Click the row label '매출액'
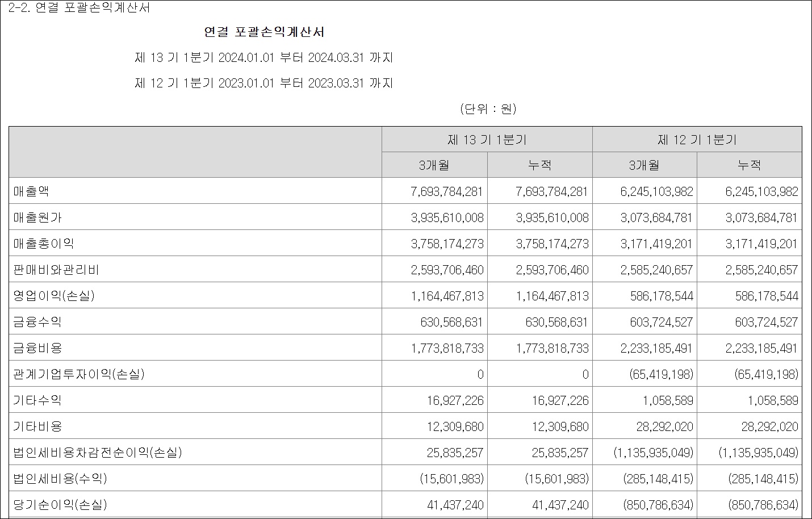The width and height of the screenshot is (812, 519). [x=31, y=191]
